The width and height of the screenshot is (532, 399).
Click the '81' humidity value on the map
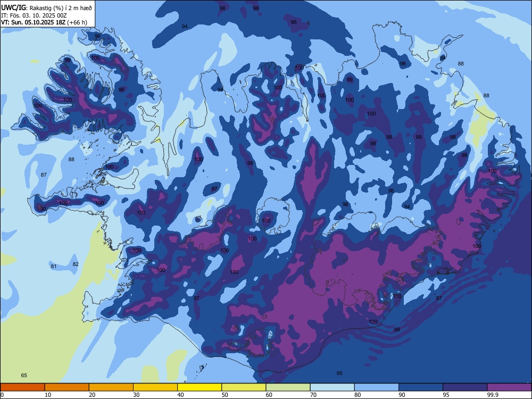[x=54, y=267]
